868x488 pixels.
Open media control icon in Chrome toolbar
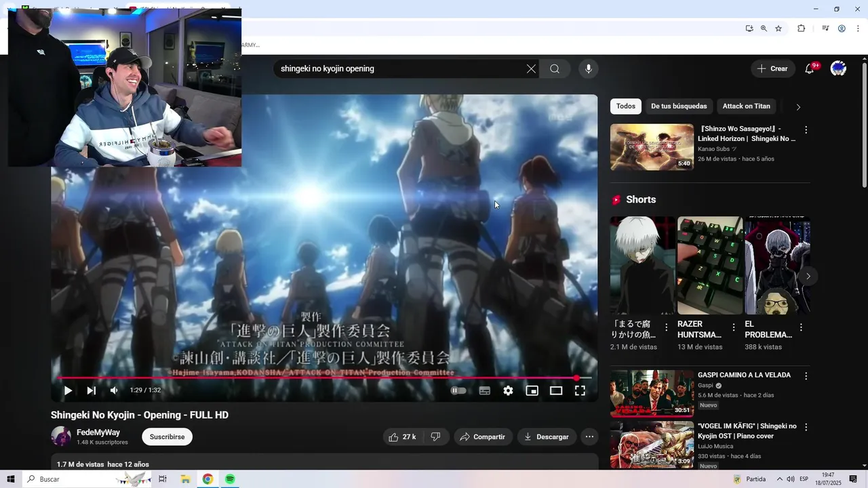coord(825,28)
